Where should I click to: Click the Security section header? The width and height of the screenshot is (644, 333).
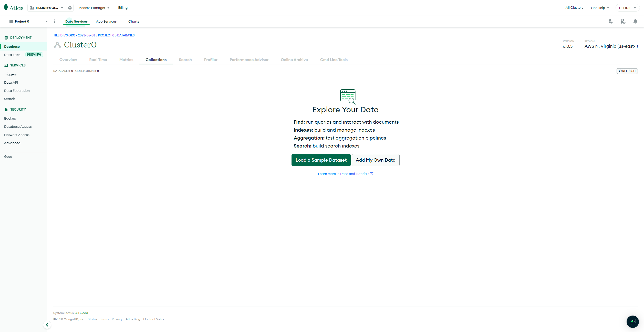(x=15, y=109)
